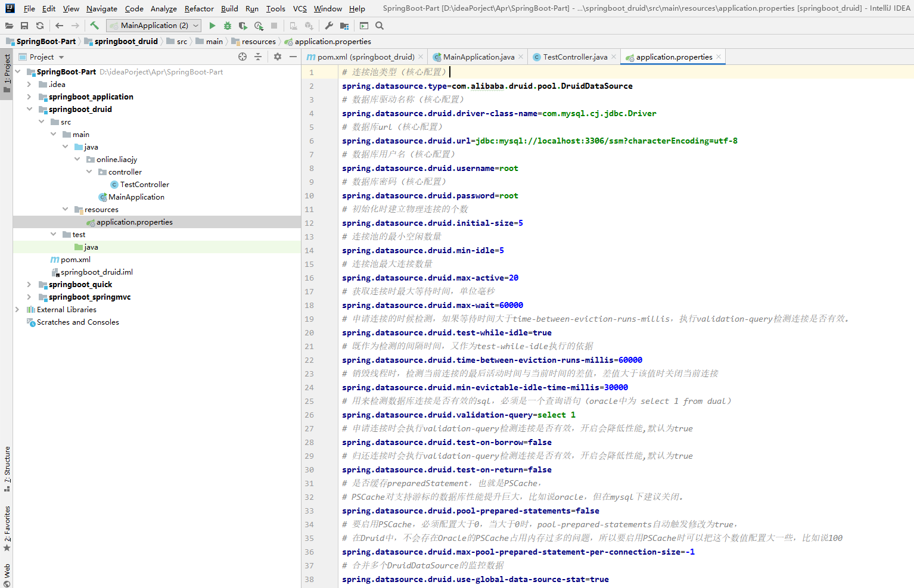Expand the .idea folder

(29, 85)
